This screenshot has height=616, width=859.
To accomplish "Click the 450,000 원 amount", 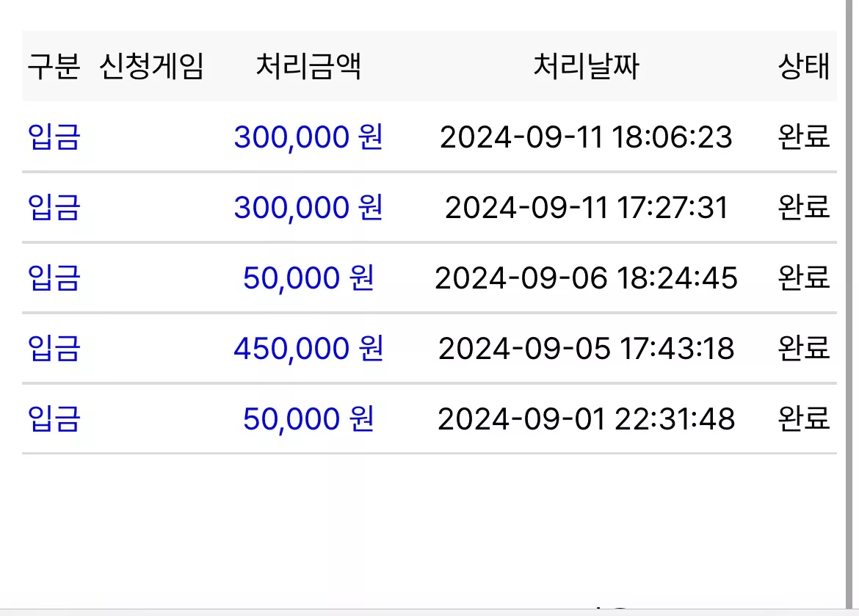I will pyautogui.click(x=308, y=348).
